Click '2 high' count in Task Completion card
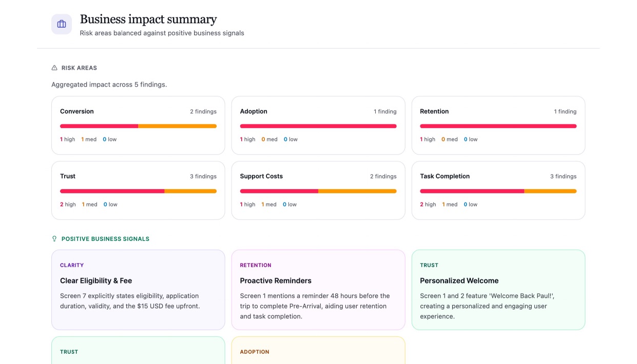 point(428,205)
